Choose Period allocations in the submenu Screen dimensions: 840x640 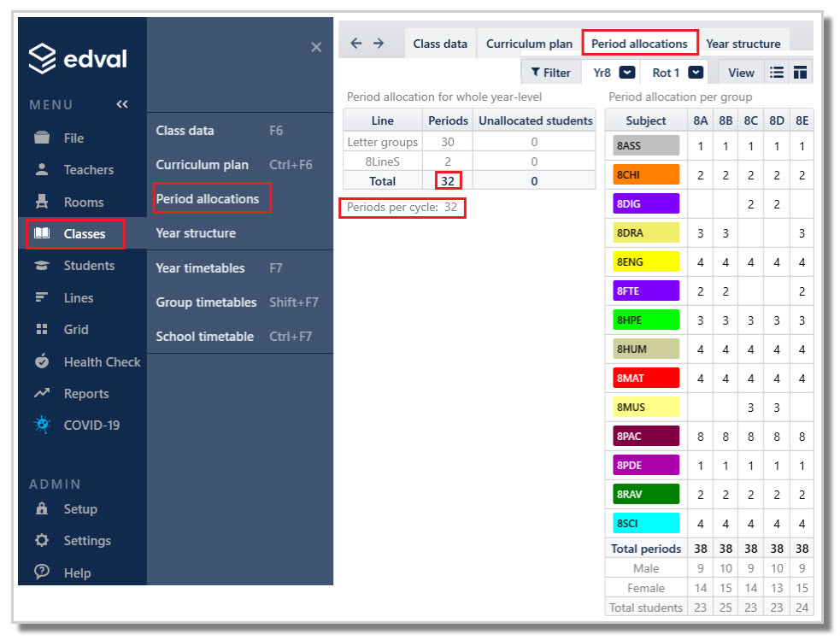click(208, 199)
